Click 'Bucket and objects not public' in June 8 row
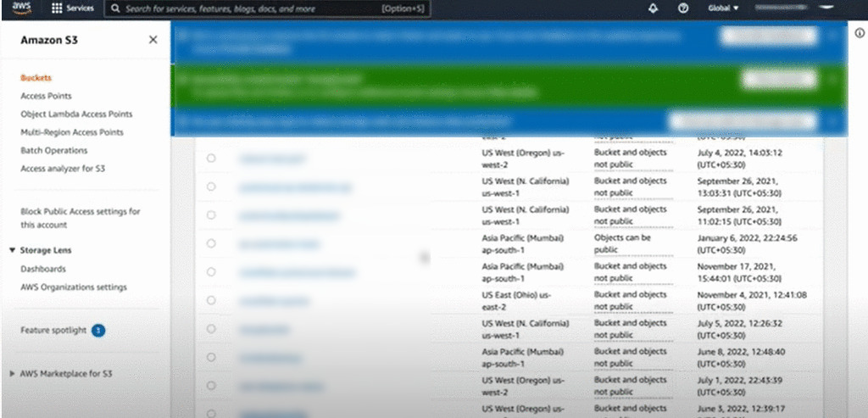The image size is (868, 418). (x=631, y=358)
